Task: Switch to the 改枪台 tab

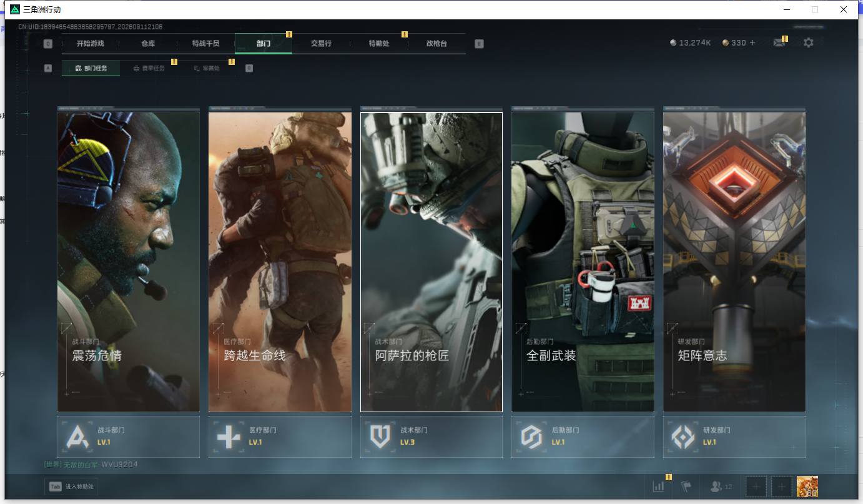Action: (x=436, y=44)
